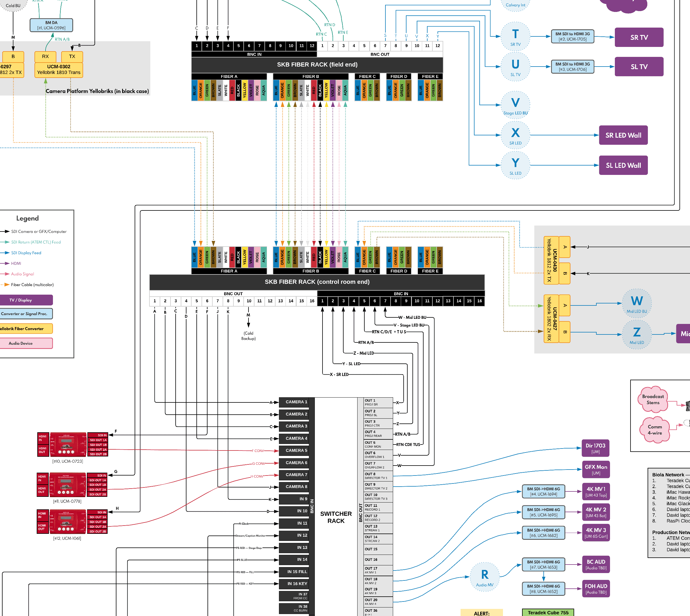Open the Legend panel header
690x616 pixels.
[x=27, y=218]
